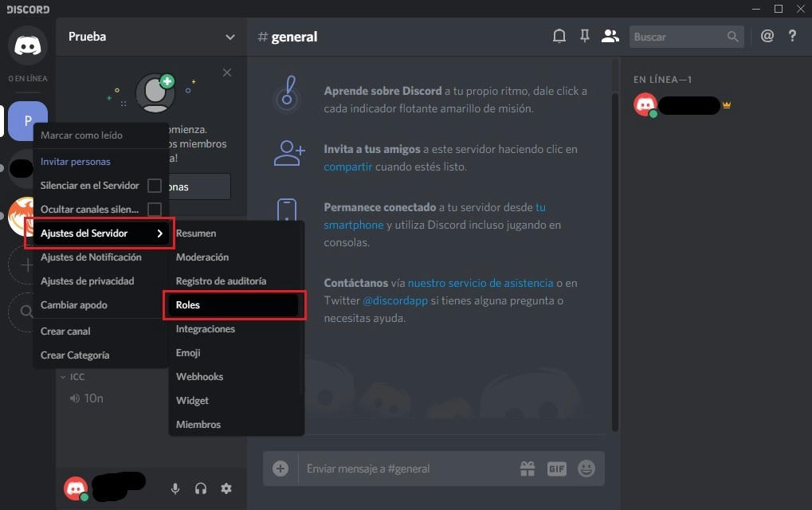Show pinned messages with pin icon
The image size is (812, 510).
click(x=585, y=36)
